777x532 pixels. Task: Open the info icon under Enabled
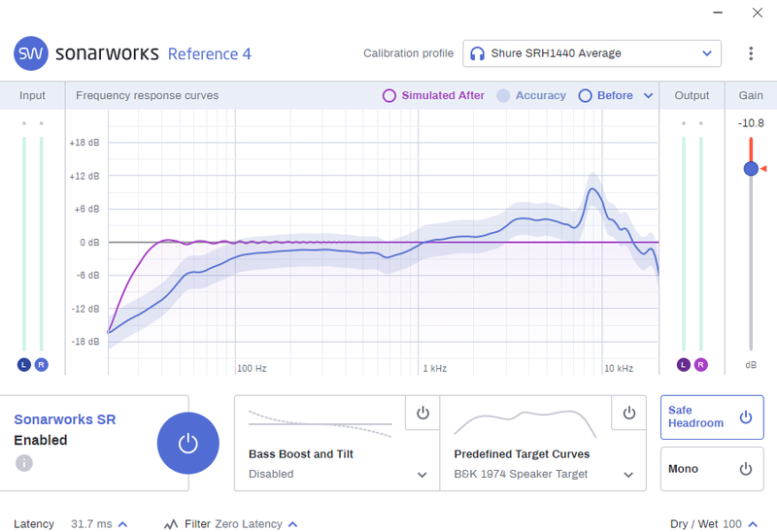click(x=23, y=463)
